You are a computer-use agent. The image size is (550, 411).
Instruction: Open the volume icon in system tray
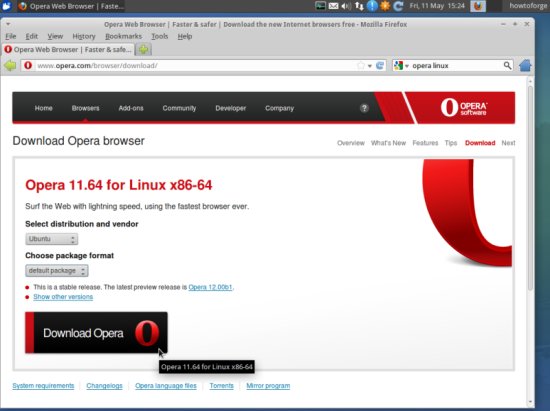coord(346,6)
